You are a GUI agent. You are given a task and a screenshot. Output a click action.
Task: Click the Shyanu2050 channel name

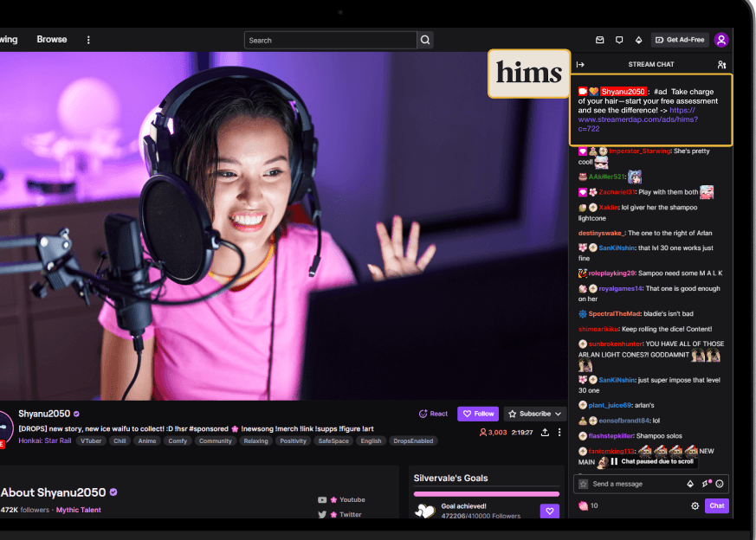click(x=44, y=414)
